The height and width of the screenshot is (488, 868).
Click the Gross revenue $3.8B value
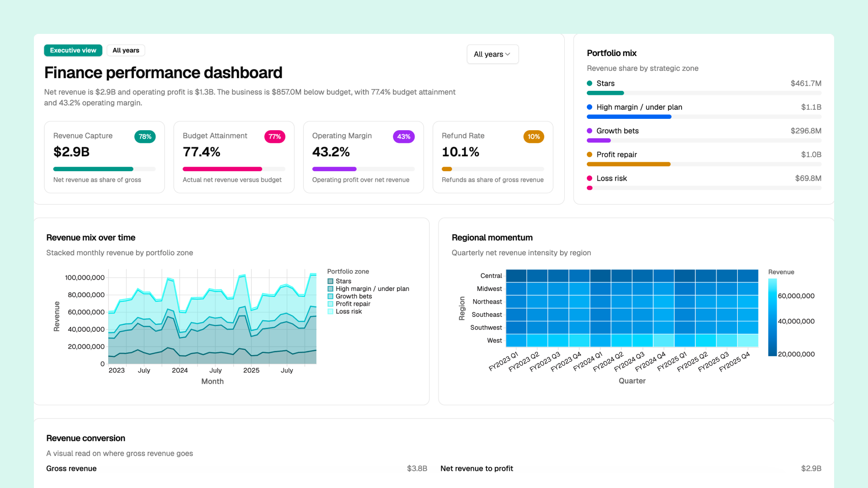point(417,469)
